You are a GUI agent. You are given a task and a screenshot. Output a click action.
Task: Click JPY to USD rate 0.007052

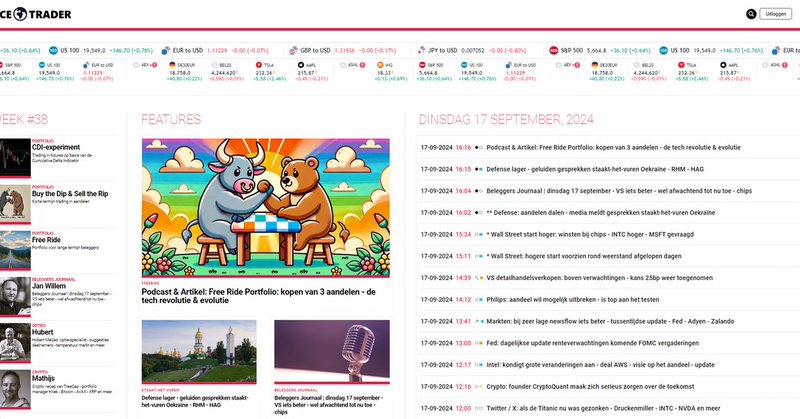473,51
